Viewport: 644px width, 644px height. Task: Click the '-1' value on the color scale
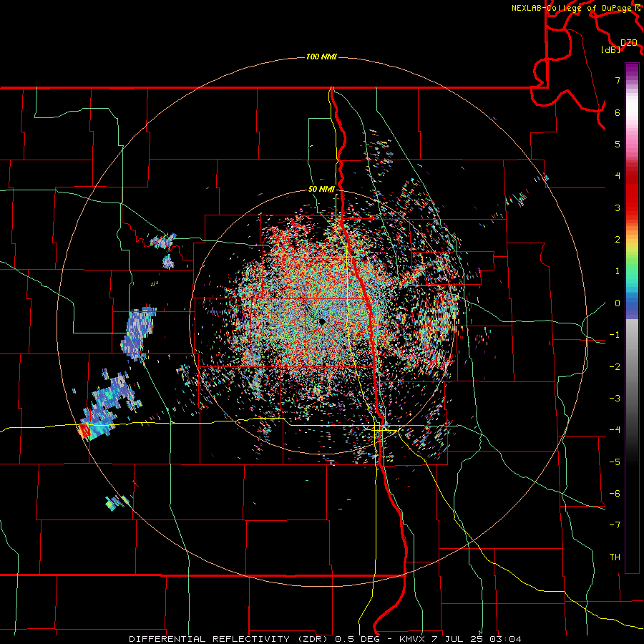(x=615, y=335)
